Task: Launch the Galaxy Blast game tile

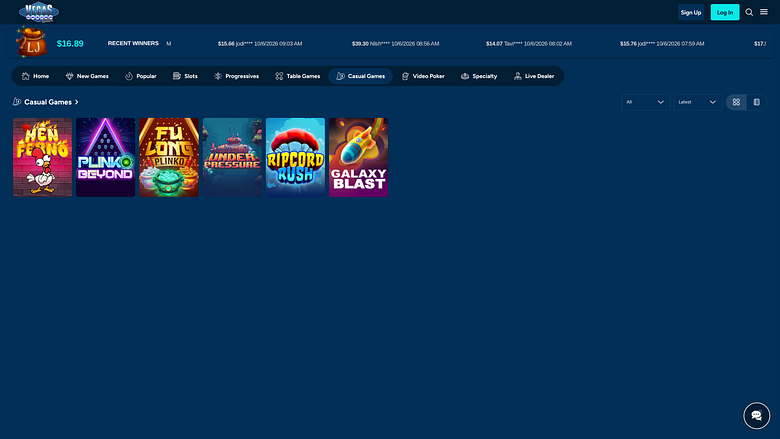Action: pyautogui.click(x=358, y=157)
